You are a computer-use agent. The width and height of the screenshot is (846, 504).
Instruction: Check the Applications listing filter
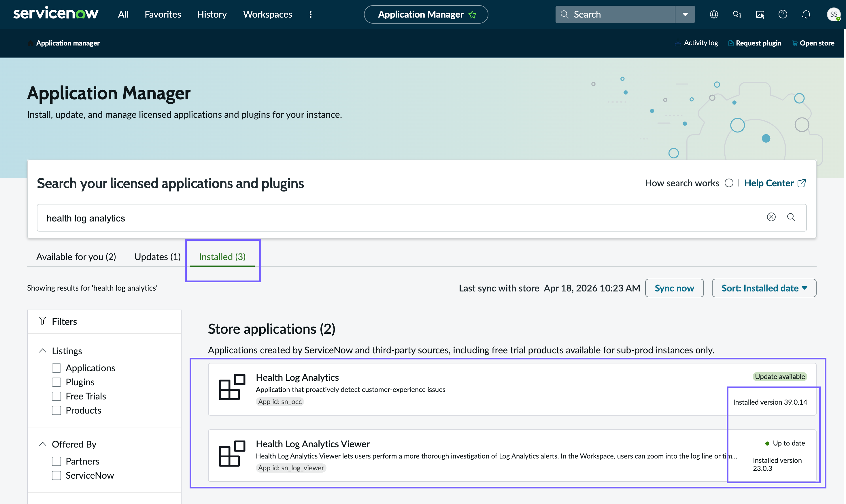56,368
